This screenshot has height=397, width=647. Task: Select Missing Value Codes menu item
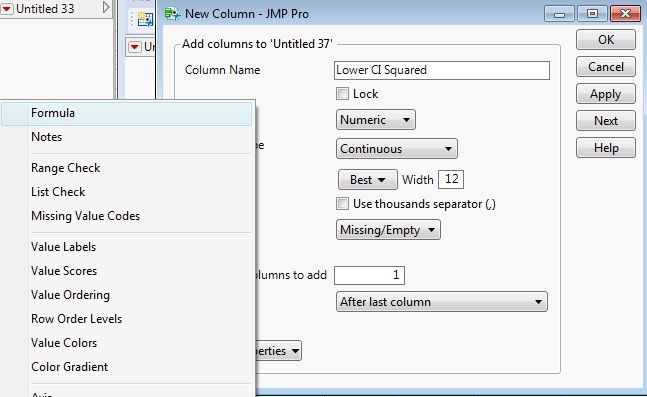pyautogui.click(x=126, y=216)
